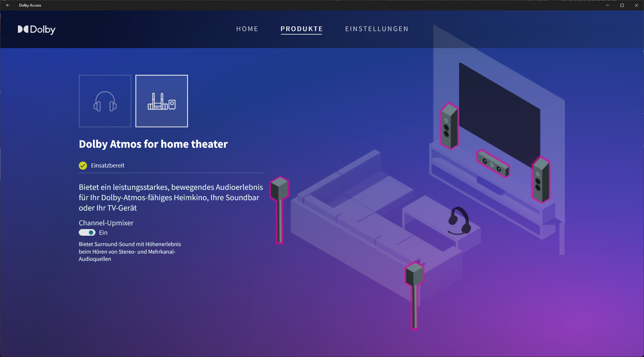The height and width of the screenshot is (357, 644).
Task: Close the Dolby Access window
Action: click(636, 5)
